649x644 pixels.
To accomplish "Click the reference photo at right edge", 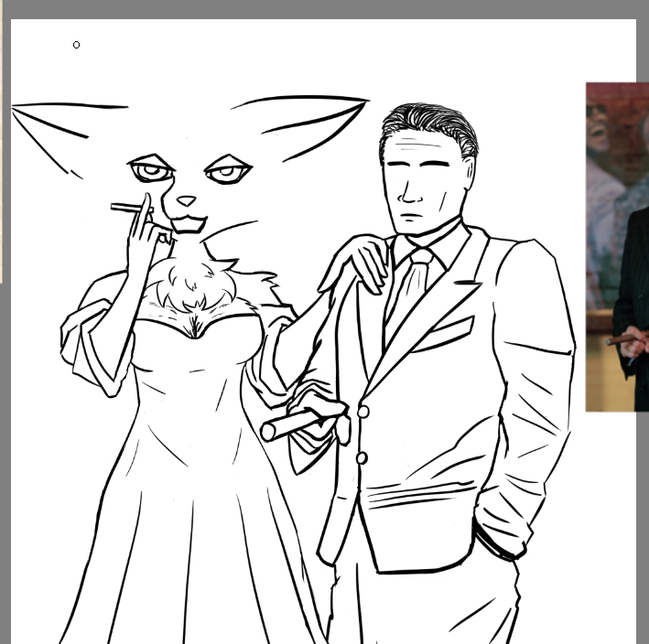I will point(618,247).
